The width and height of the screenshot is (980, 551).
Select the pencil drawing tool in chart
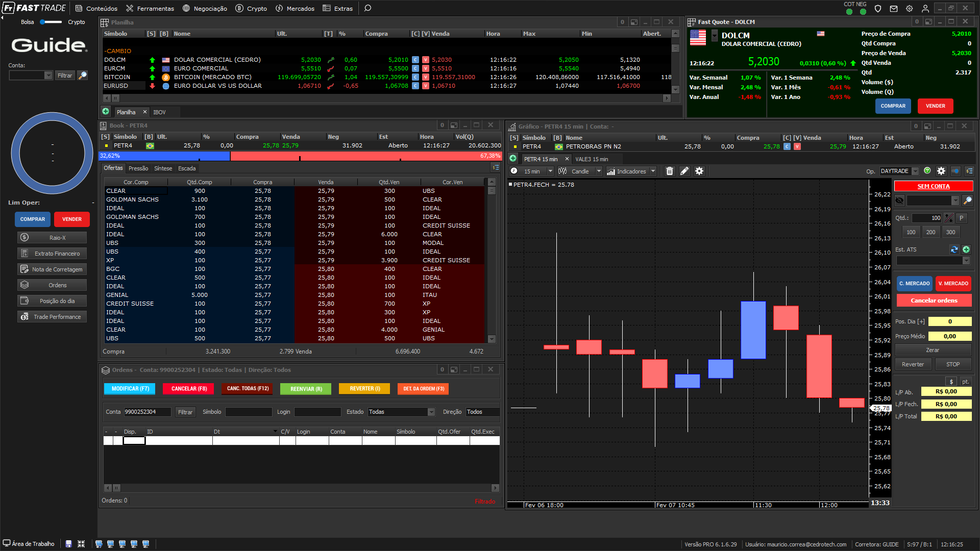tap(684, 171)
